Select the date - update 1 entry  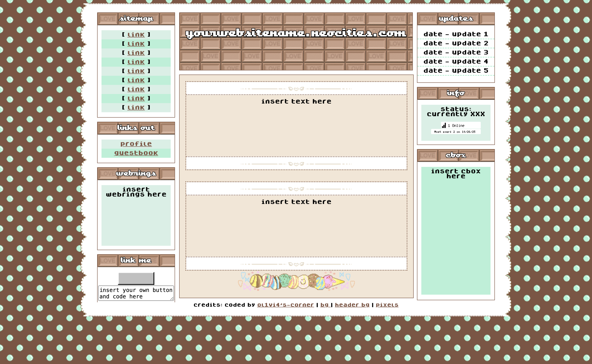click(x=456, y=34)
